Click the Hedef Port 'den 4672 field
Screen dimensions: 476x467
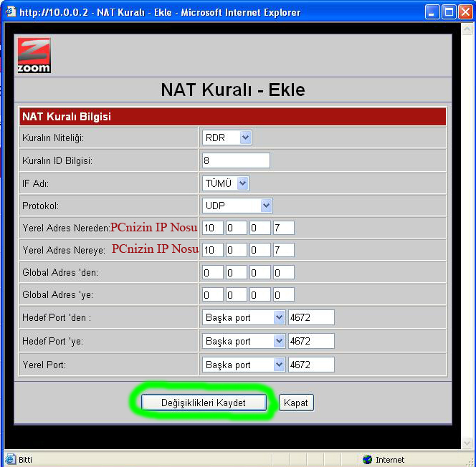[x=311, y=317]
